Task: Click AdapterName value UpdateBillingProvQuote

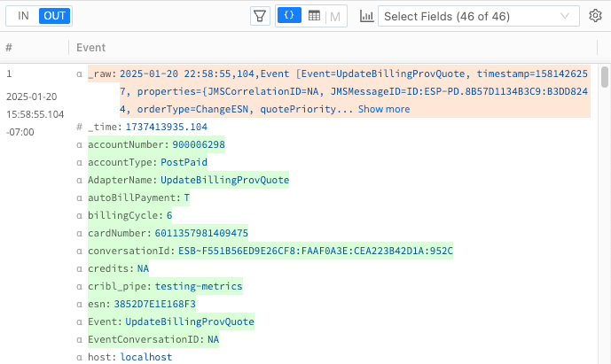Action: 225,180
